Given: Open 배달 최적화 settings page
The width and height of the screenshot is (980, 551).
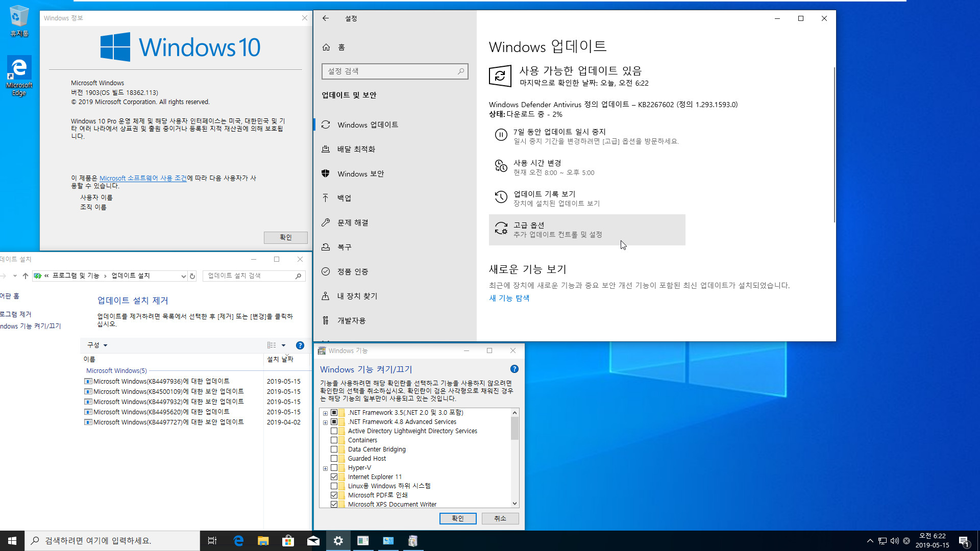Looking at the screenshot, I should tap(395, 149).
